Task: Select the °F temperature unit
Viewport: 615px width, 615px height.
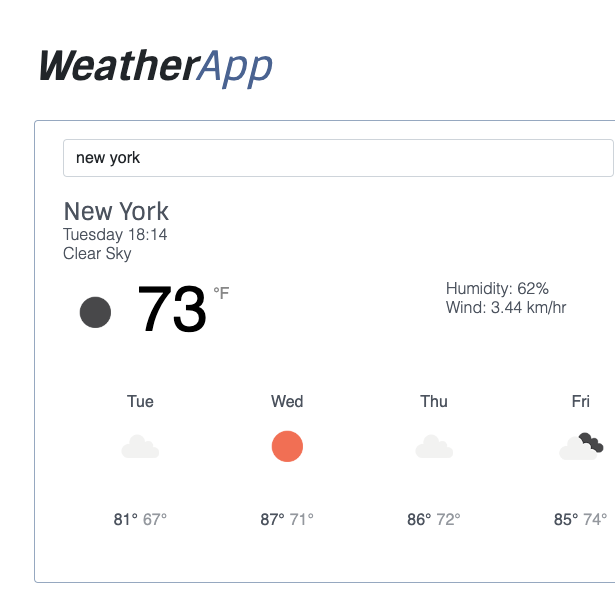Action: [221, 293]
